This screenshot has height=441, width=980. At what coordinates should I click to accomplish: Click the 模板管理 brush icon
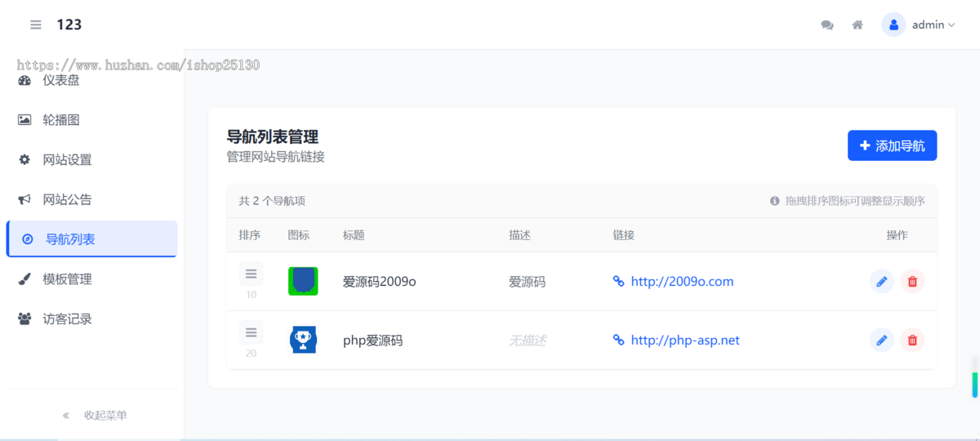pyautogui.click(x=24, y=279)
